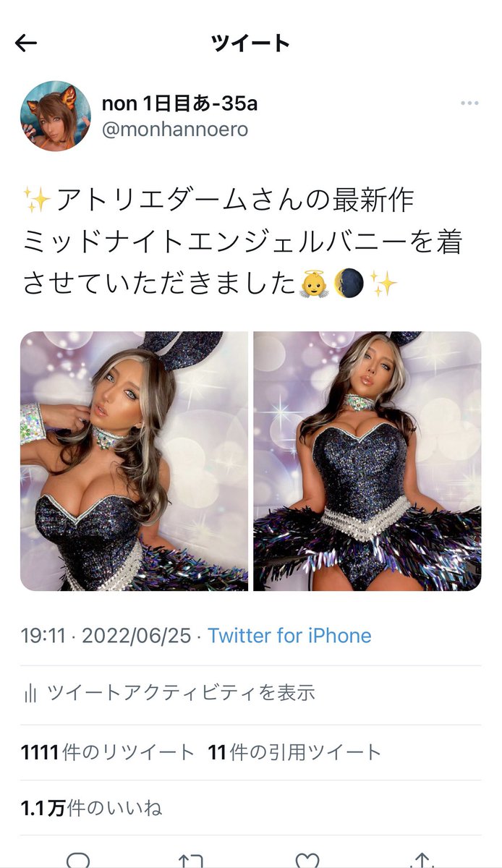Screen dimensions: 502x868
Task: Tap the bar chart analytics icon
Action: [30, 694]
